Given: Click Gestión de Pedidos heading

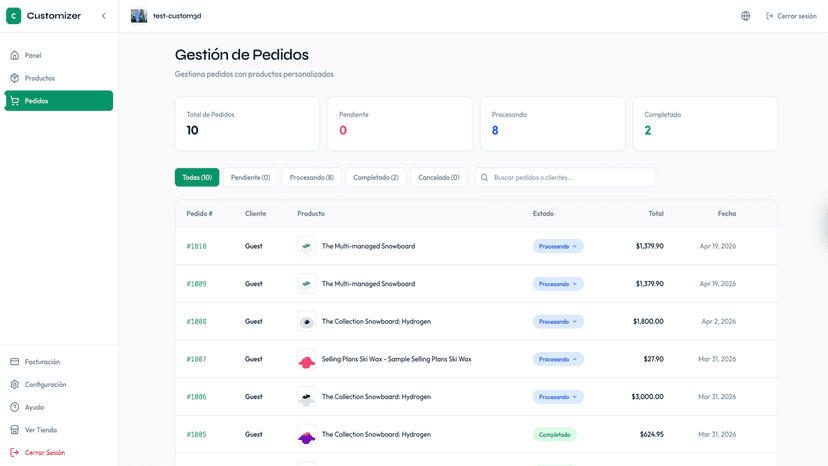Looking at the screenshot, I should click(242, 54).
